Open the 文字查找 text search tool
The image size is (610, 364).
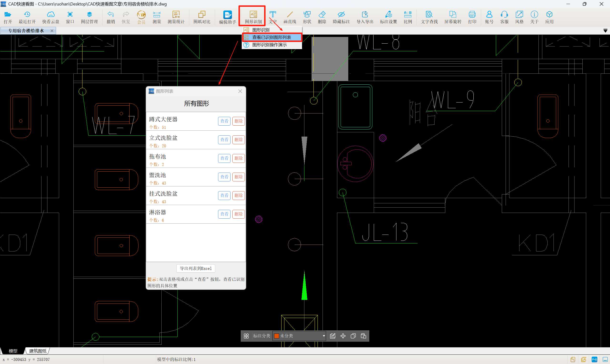429,17
